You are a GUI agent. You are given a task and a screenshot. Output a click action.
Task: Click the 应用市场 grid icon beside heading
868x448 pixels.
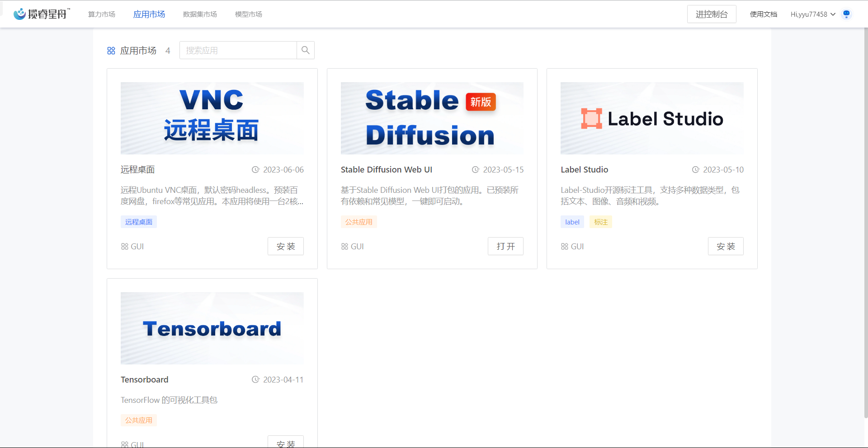(x=111, y=51)
